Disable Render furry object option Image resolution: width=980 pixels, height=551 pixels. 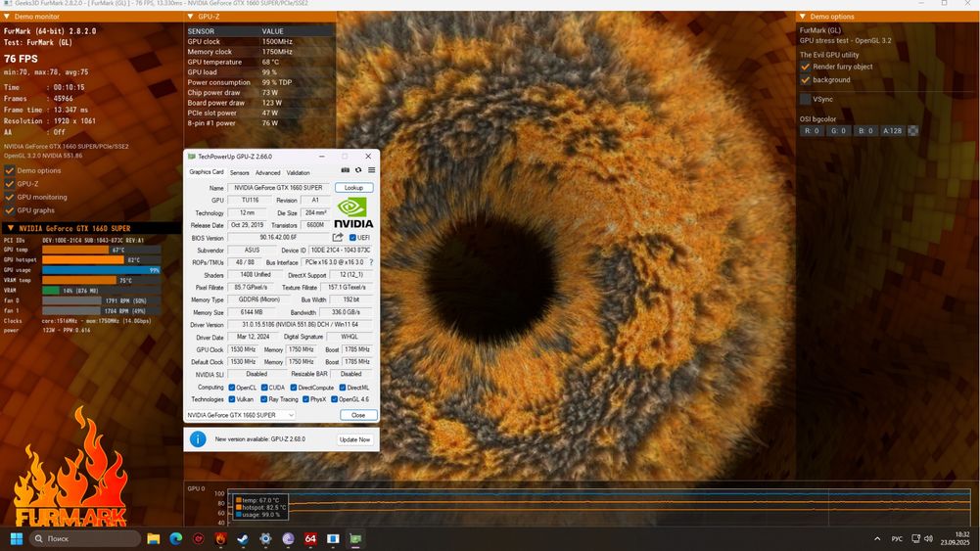coord(805,67)
